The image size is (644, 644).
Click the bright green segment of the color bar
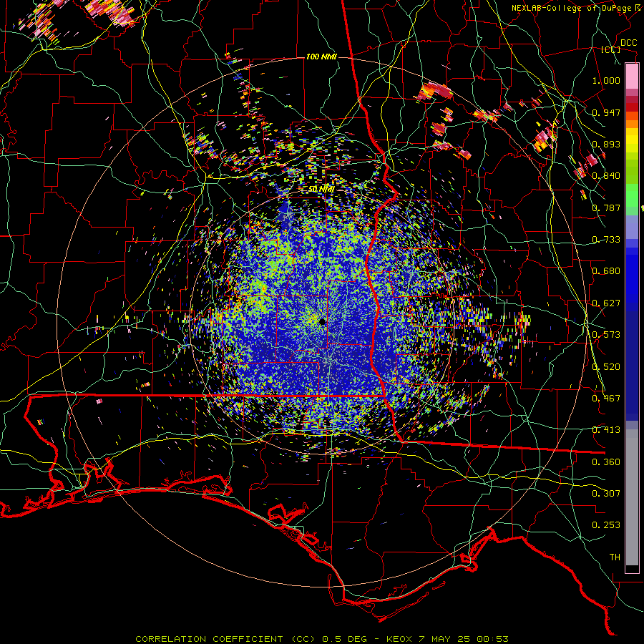pos(632,195)
